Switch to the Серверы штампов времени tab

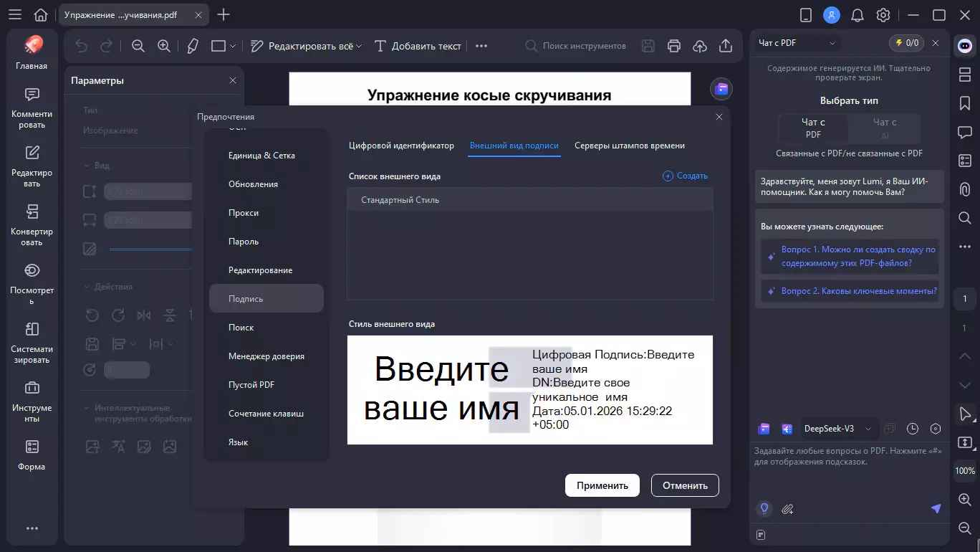pyautogui.click(x=630, y=145)
